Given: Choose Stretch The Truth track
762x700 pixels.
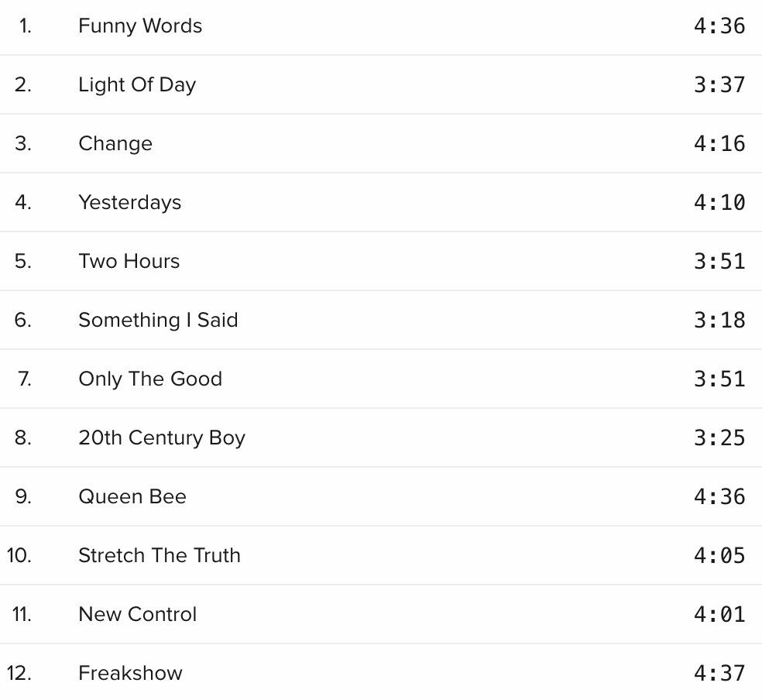Looking at the screenshot, I should [160, 555].
